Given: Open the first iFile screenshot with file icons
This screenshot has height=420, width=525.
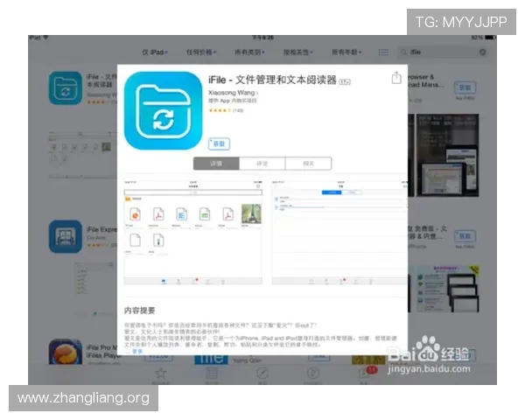Looking at the screenshot, I should 193,233.
